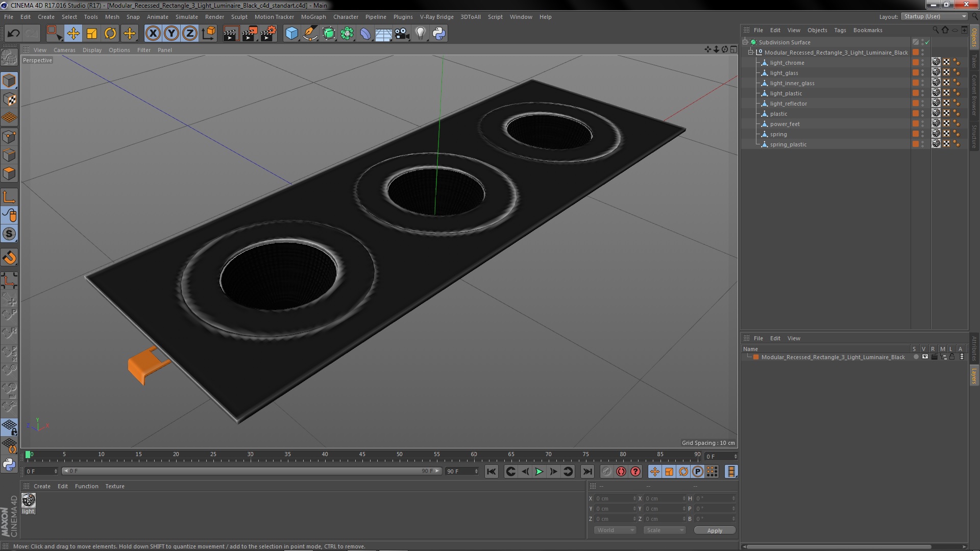
Task: Click the Live Selection tool icon
Action: click(x=54, y=34)
